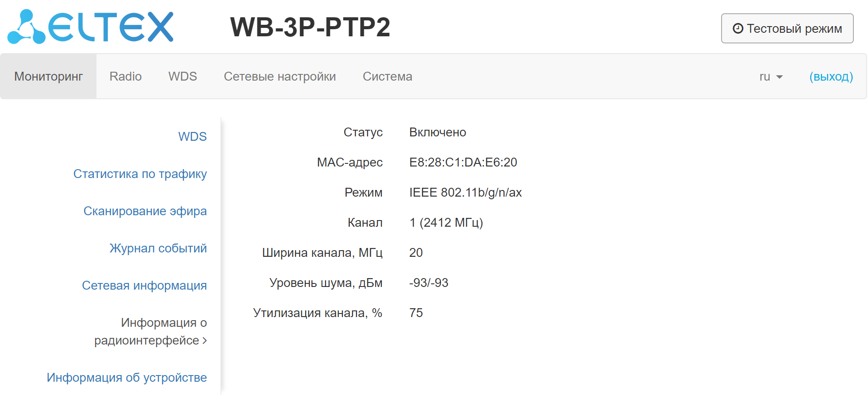The height and width of the screenshot is (395, 868).
Task: Open Информация об устройстве page
Action: tap(127, 377)
